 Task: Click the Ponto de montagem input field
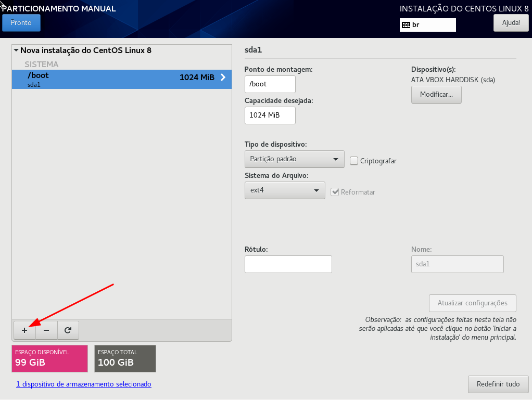coord(270,84)
